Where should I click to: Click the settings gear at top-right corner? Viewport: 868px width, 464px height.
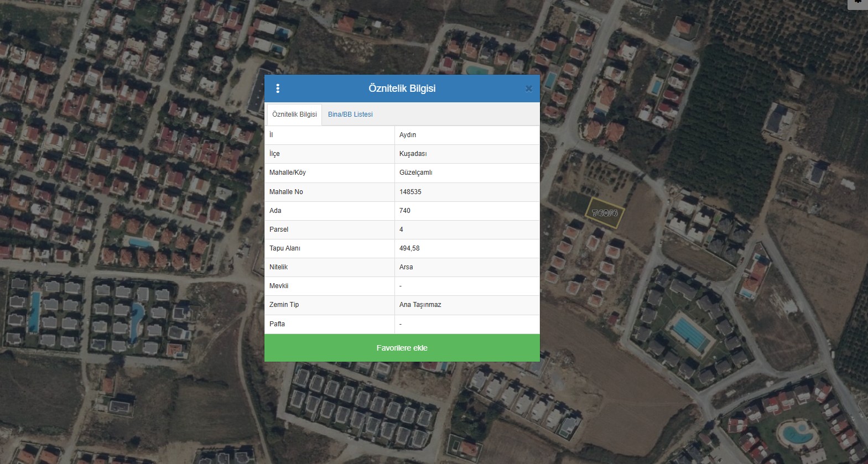pos(858,3)
